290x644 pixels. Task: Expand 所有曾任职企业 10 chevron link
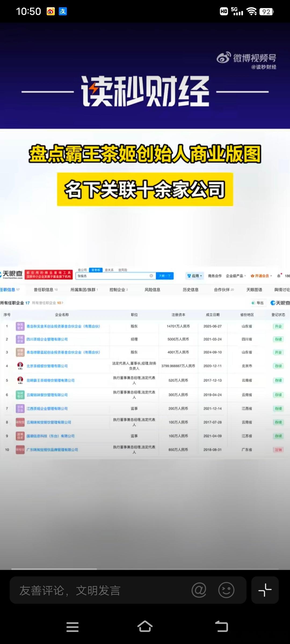point(48,303)
